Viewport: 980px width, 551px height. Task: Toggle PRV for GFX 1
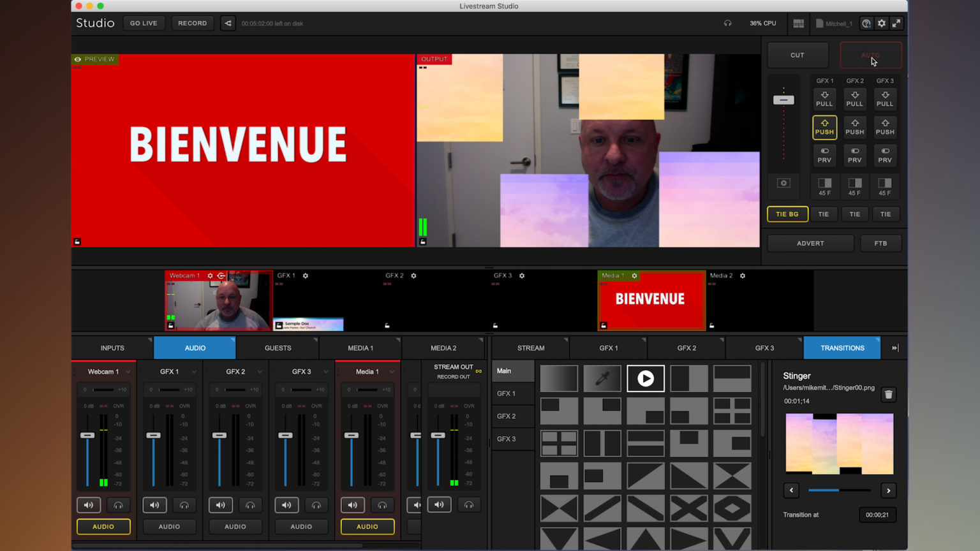[x=824, y=155]
